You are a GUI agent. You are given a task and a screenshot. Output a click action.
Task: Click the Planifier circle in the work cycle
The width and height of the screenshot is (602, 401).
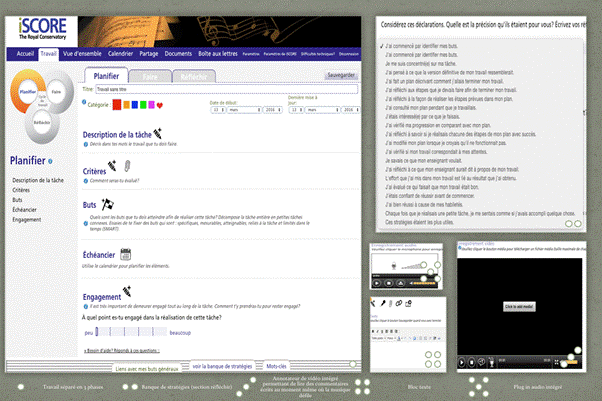[28, 92]
